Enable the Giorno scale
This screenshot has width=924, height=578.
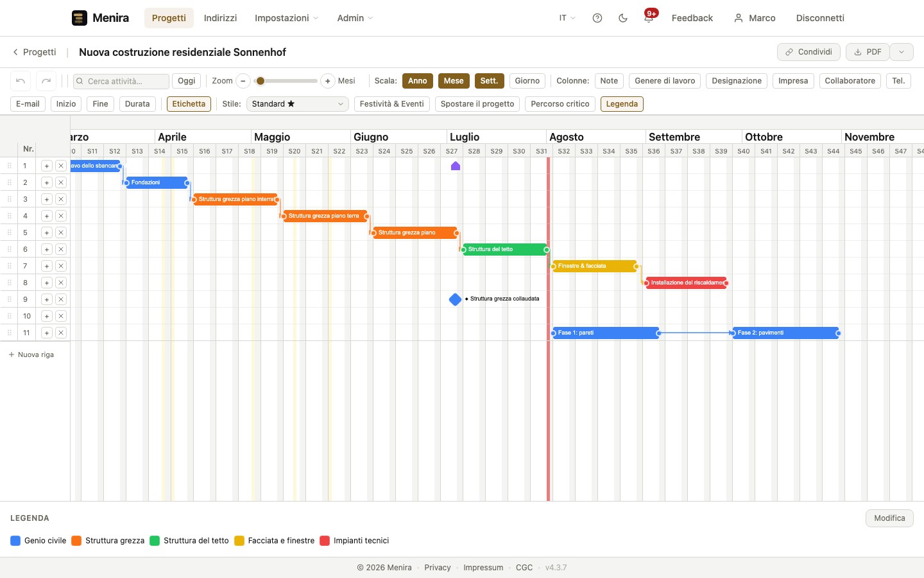click(x=527, y=81)
